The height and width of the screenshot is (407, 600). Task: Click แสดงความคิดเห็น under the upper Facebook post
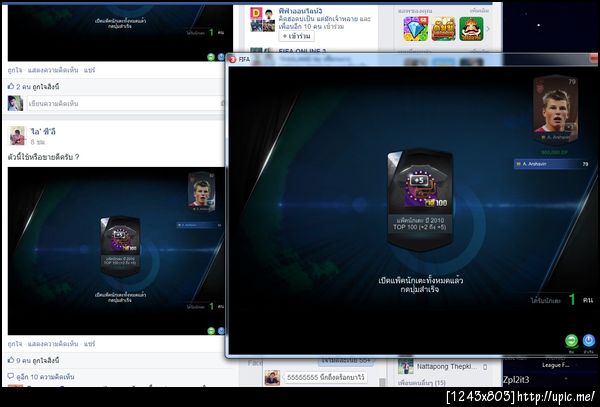click(x=53, y=70)
